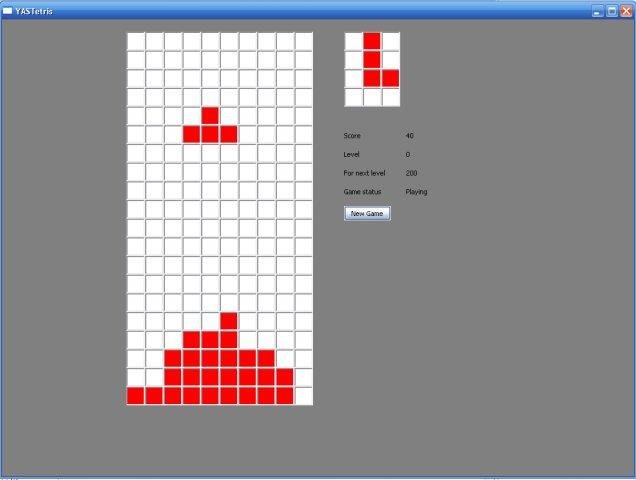
Task: Click the Playing status text
Action: coord(416,192)
